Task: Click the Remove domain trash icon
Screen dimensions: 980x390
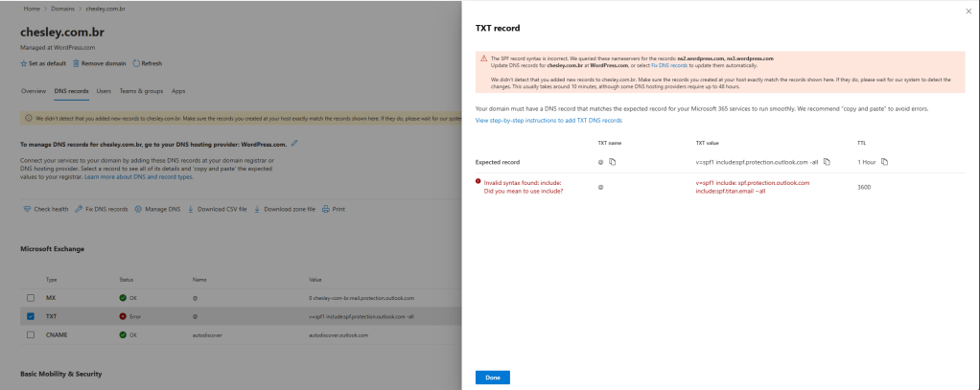Action: pyautogui.click(x=75, y=63)
